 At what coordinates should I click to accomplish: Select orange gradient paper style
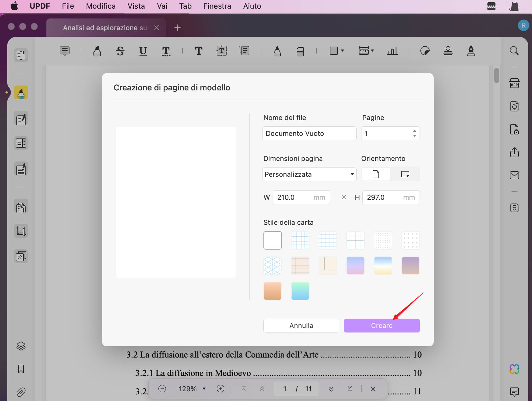pos(272,291)
